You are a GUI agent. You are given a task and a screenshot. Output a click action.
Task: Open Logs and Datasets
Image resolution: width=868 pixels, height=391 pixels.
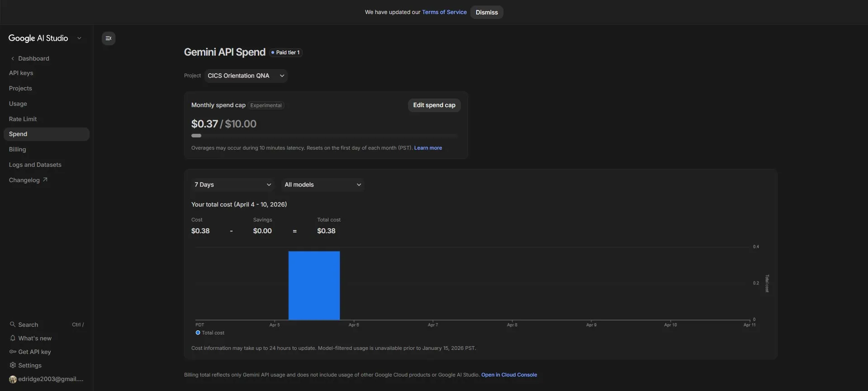pos(35,165)
